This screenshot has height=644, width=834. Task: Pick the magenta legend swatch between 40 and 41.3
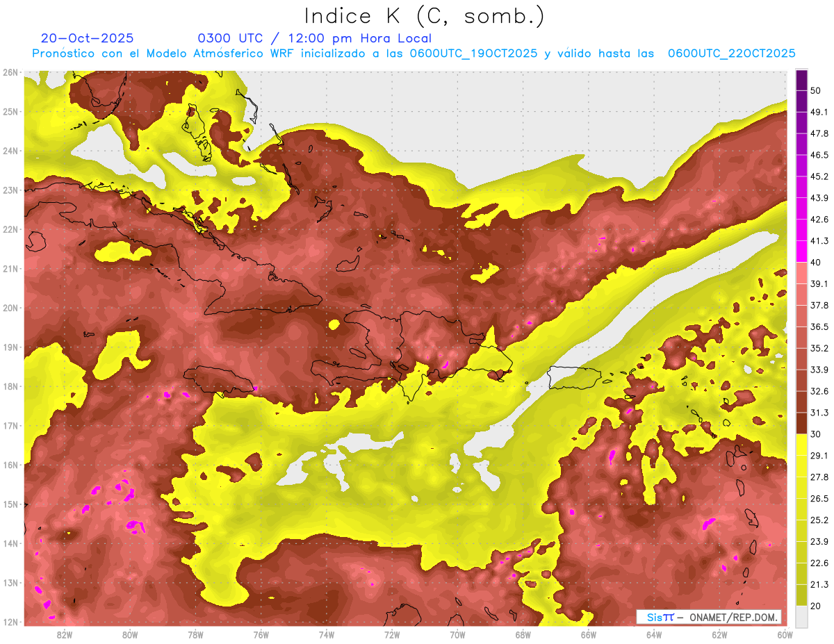tap(801, 251)
